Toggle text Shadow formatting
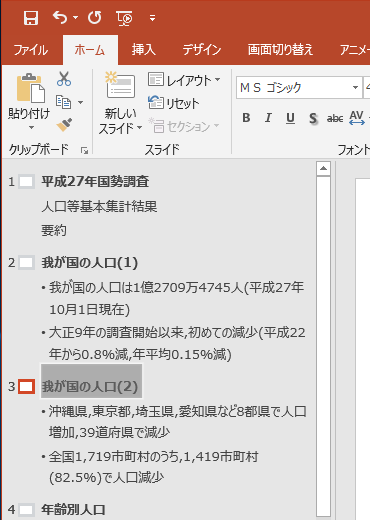The image size is (370, 520). [313, 118]
